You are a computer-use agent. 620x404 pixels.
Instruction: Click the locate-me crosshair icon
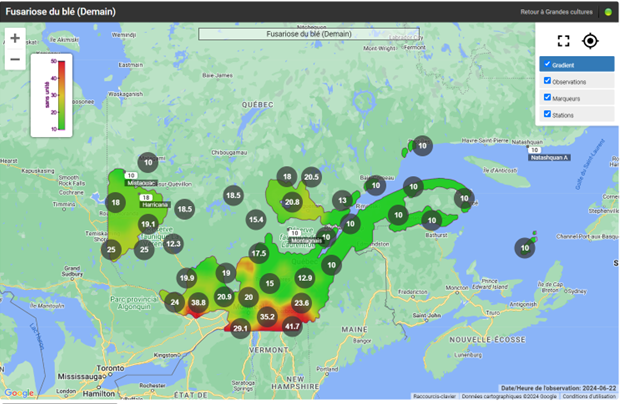[x=590, y=41]
